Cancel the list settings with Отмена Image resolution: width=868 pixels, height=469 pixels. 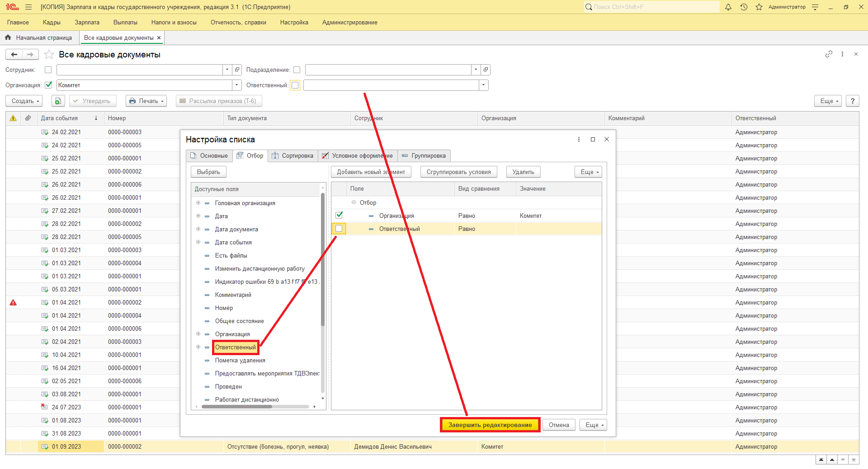point(559,425)
